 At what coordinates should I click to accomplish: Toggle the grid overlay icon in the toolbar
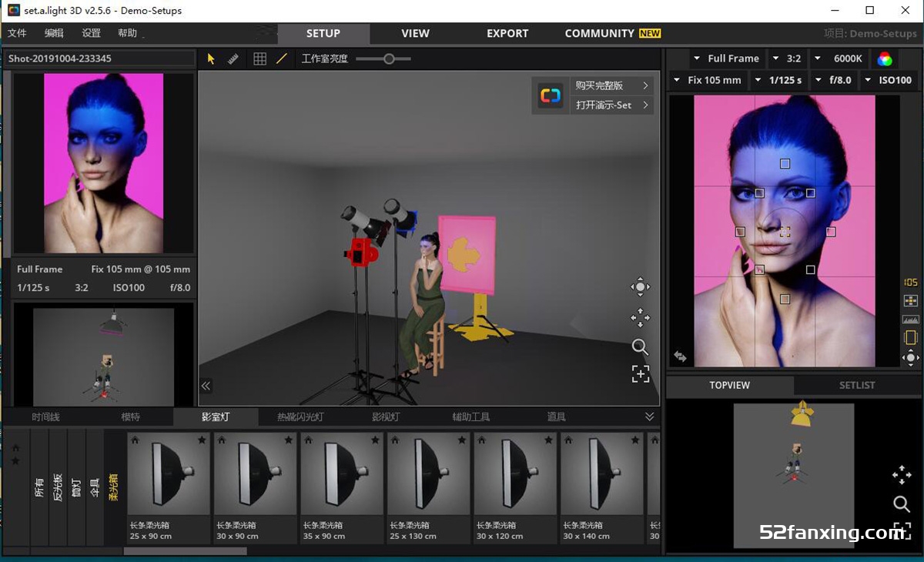[x=259, y=59]
